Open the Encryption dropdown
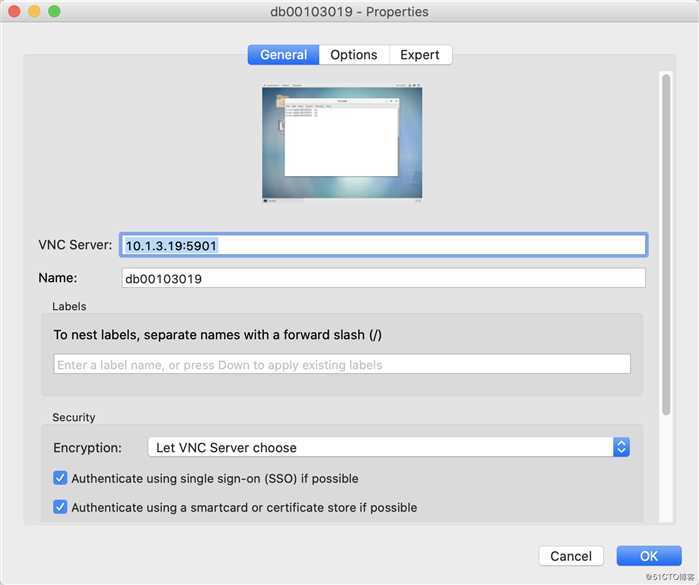The height and width of the screenshot is (585, 699). [x=389, y=447]
